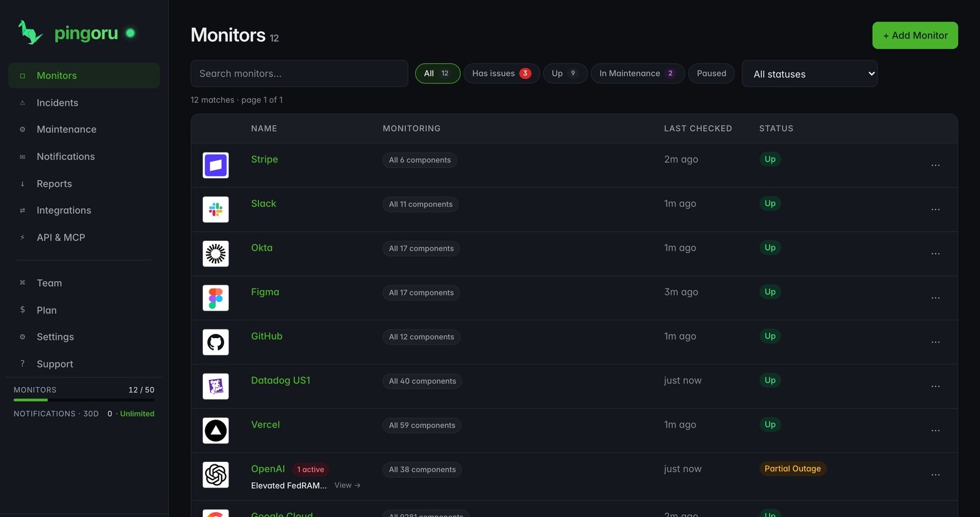Open the OpenAI monitor name link
The height and width of the screenshot is (517, 980).
[268, 469]
